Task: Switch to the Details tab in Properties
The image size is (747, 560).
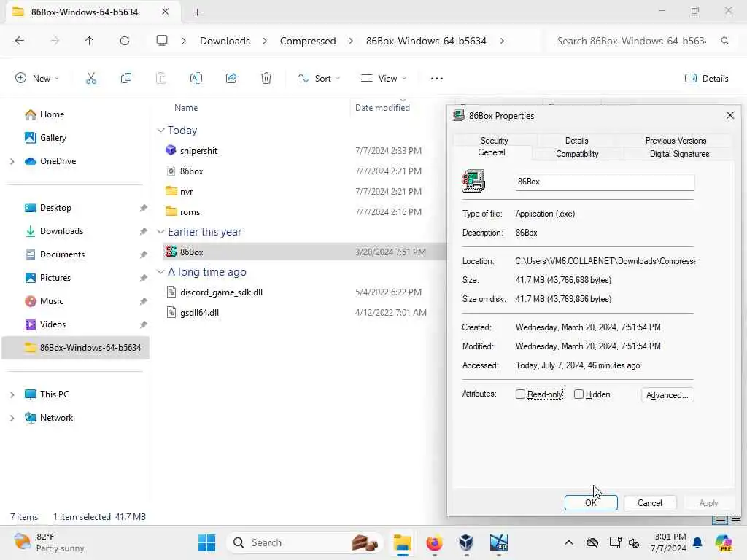Action: pyautogui.click(x=576, y=141)
